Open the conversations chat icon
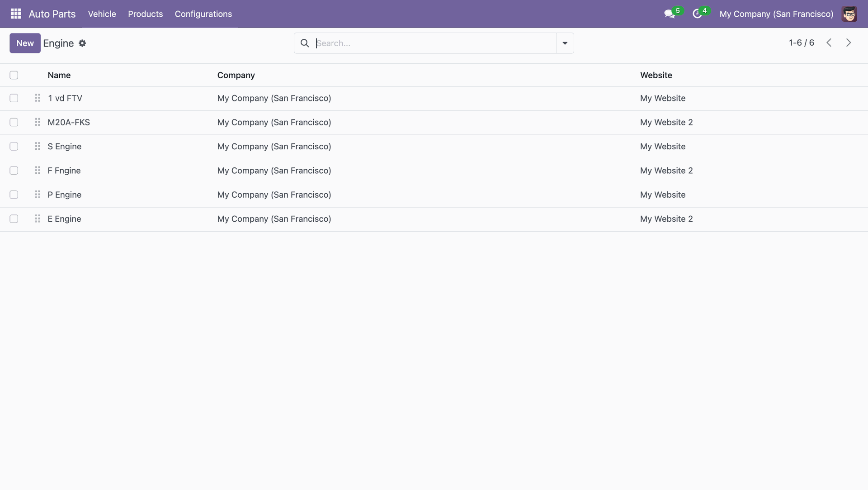 670,14
